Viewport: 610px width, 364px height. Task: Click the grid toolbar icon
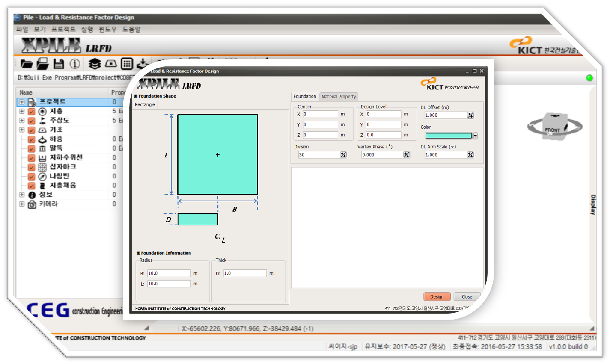pyautogui.click(x=127, y=64)
